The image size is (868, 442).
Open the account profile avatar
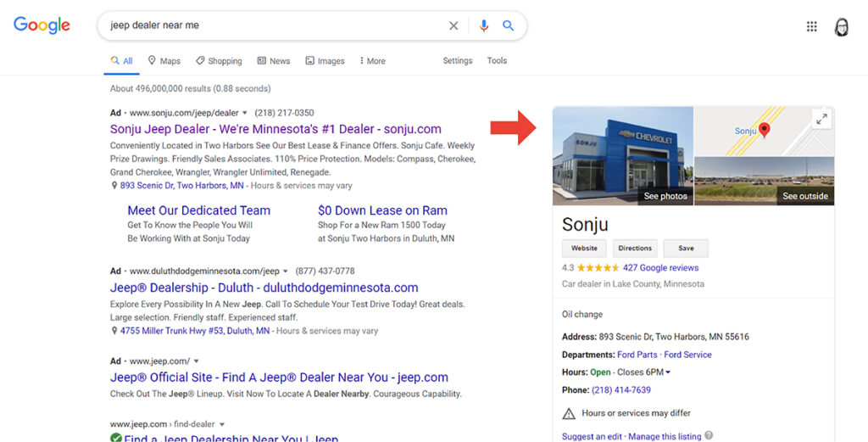pyautogui.click(x=842, y=26)
